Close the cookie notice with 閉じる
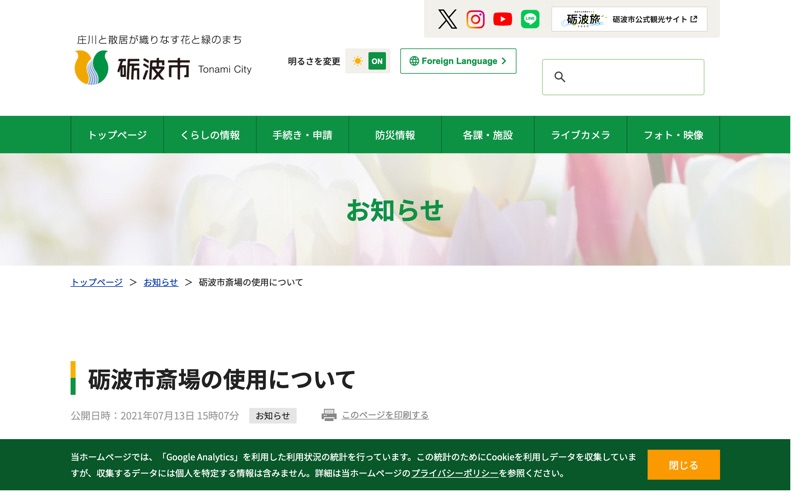800x500 pixels. coord(684,465)
